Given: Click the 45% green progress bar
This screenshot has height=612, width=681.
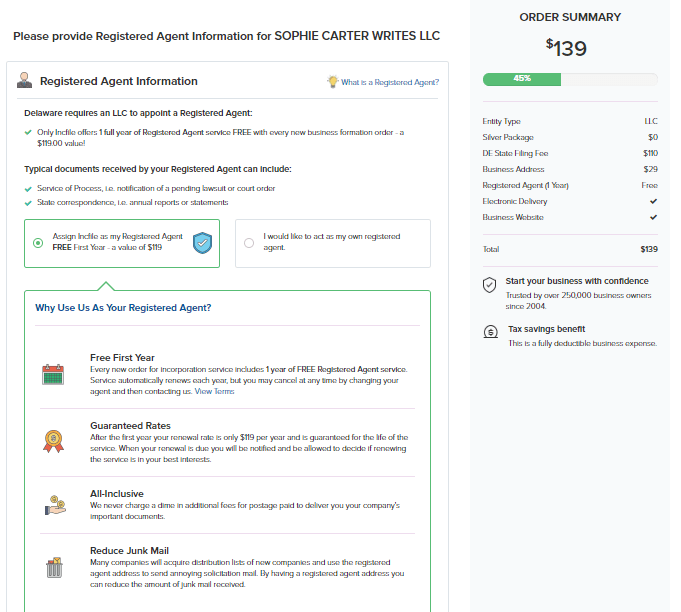Looking at the screenshot, I should coord(522,78).
